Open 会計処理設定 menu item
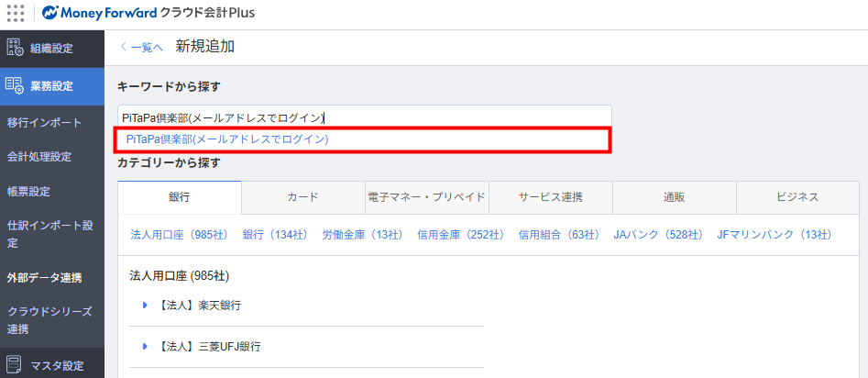 39,157
